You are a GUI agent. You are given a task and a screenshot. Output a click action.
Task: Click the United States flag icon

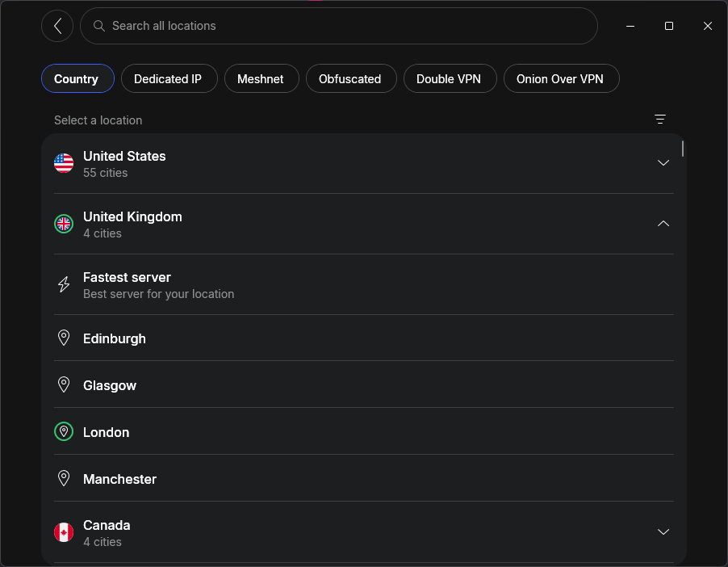click(x=64, y=163)
